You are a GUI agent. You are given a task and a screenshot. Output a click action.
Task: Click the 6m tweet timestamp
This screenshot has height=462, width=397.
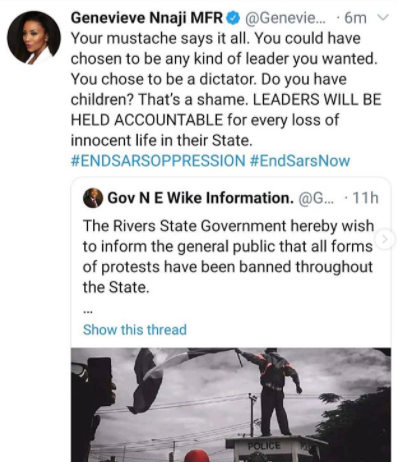(355, 18)
